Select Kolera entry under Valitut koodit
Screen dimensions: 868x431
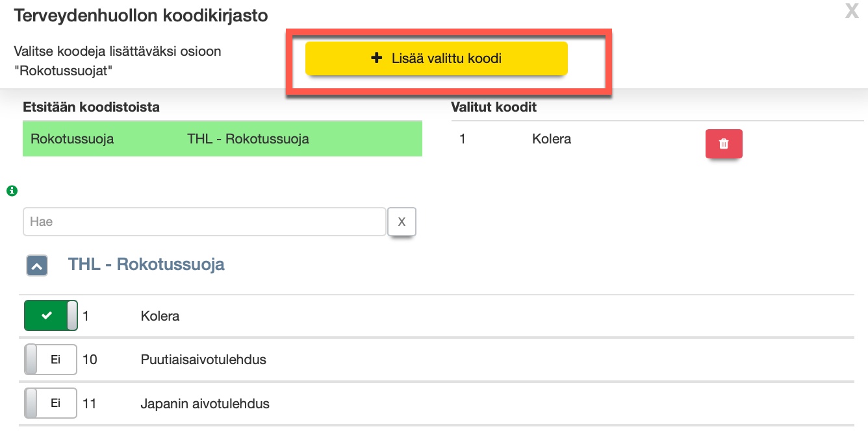pos(552,139)
